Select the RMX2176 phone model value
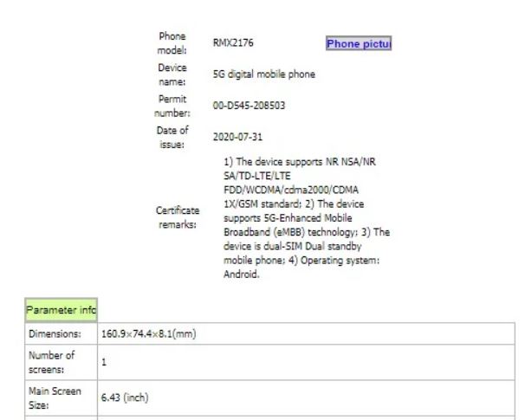 [233, 43]
